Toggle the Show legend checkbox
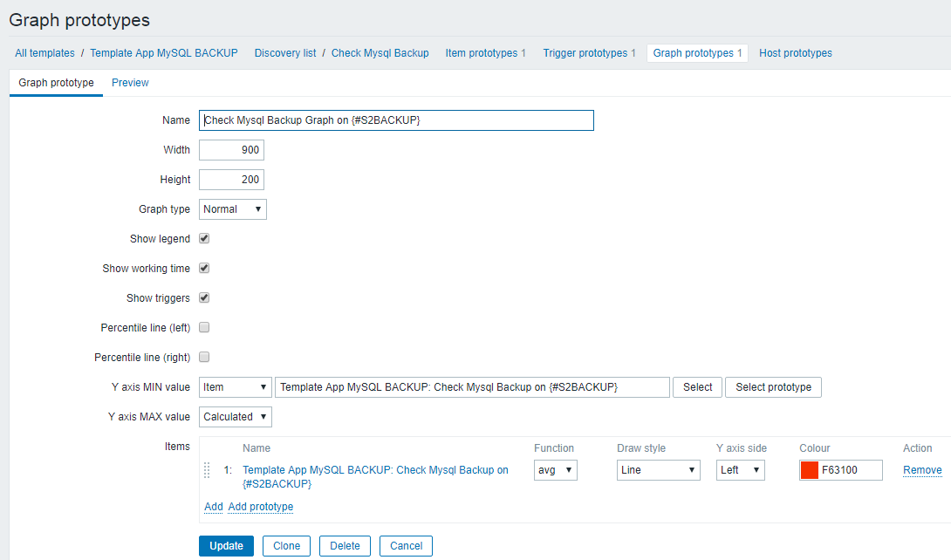951x560 pixels. point(204,238)
